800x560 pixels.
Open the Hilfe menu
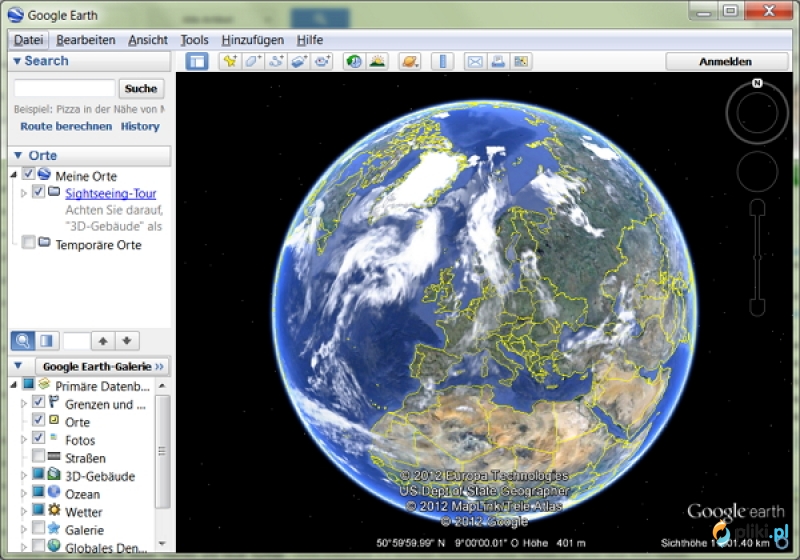(310, 40)
